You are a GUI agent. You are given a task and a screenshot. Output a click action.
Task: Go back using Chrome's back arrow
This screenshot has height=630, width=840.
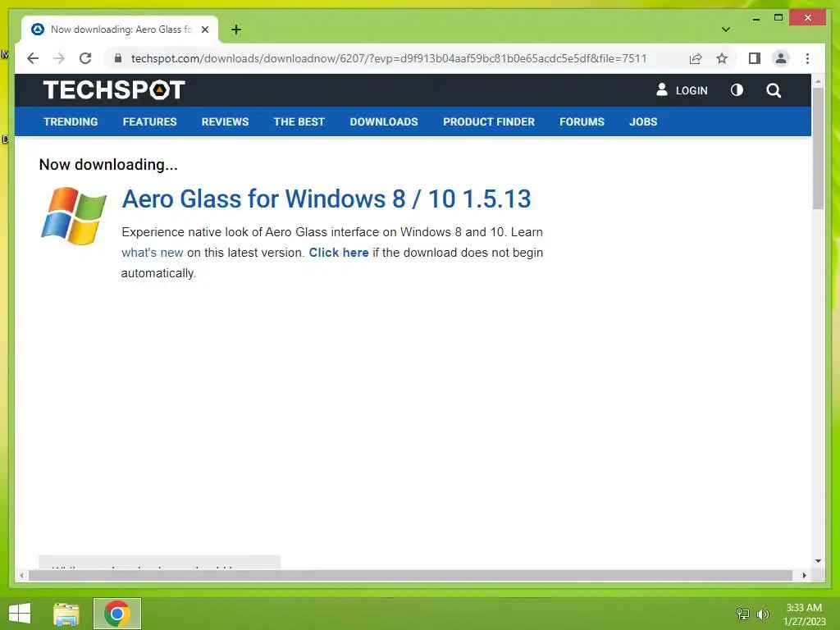click(x=33, y=58)
